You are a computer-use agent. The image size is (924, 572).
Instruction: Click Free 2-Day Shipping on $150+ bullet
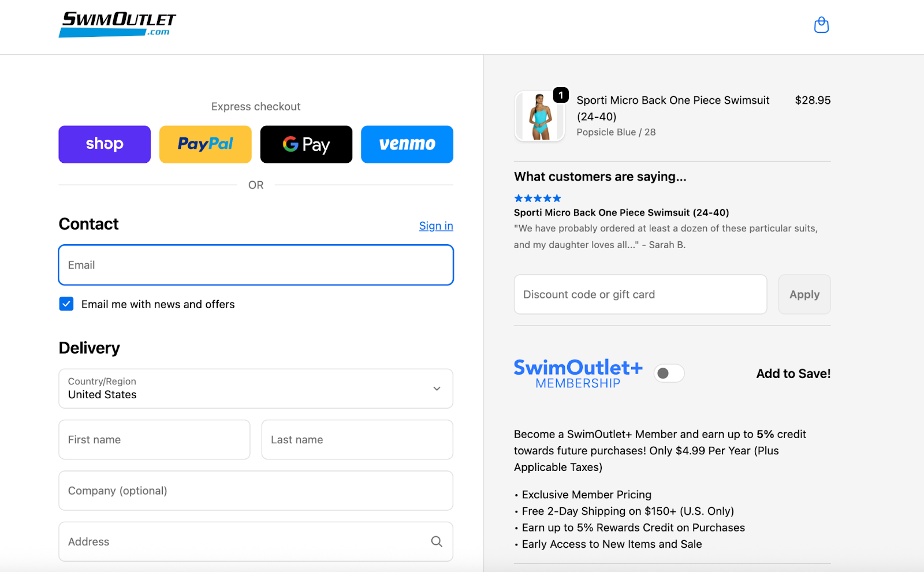coord(628,511)
